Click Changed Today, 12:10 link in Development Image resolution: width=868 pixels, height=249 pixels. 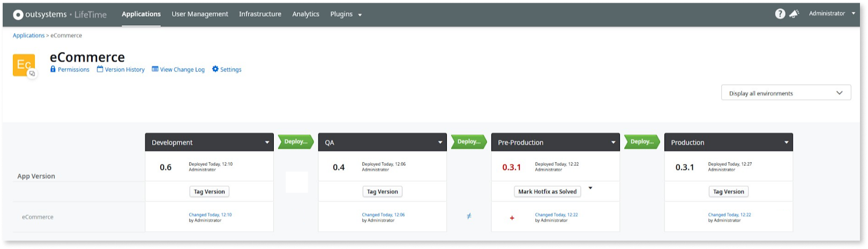(210, 215)
